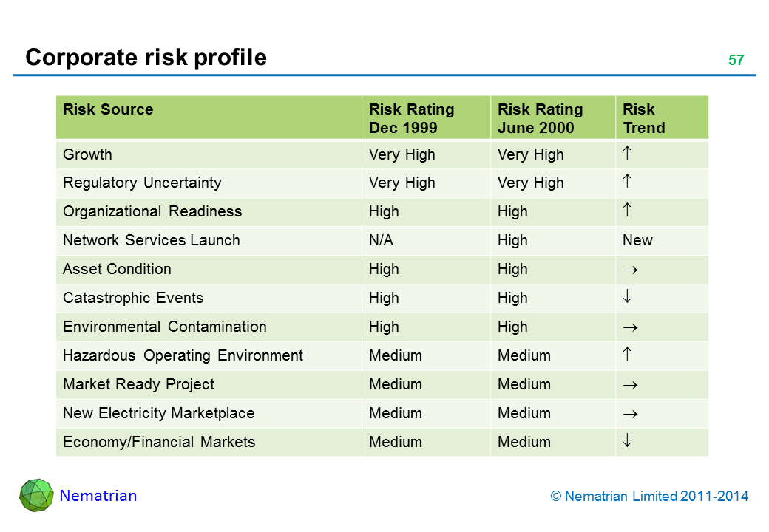This screenshot has height=532, width=769.
Task: Click the Nematrian Limited copyright notice
Action: coord(649,497)
